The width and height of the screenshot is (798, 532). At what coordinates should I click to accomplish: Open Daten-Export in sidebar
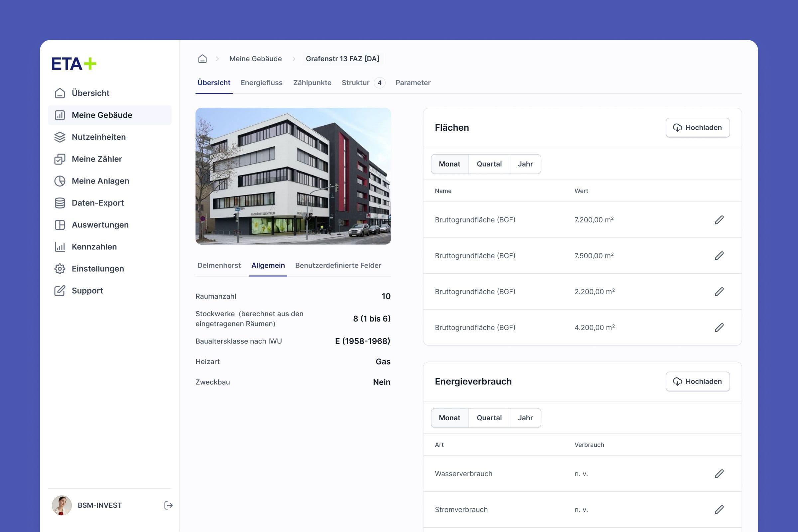click(x=98, y=203)
